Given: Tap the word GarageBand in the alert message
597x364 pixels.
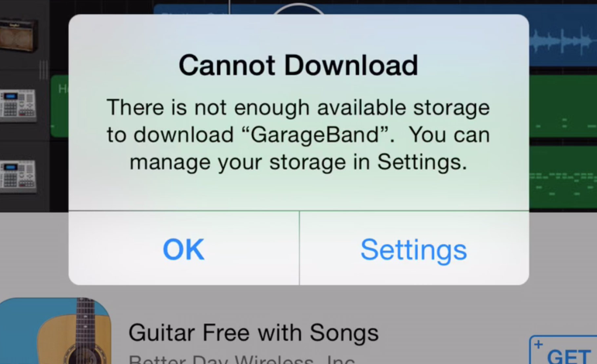Looking at the screenshot, I should point(315,135).
